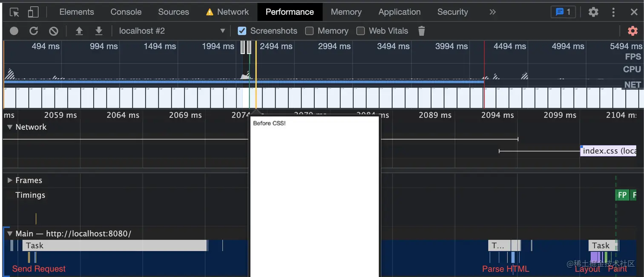Switch to the Console tab
644x277 pixels.
(126, 12)
